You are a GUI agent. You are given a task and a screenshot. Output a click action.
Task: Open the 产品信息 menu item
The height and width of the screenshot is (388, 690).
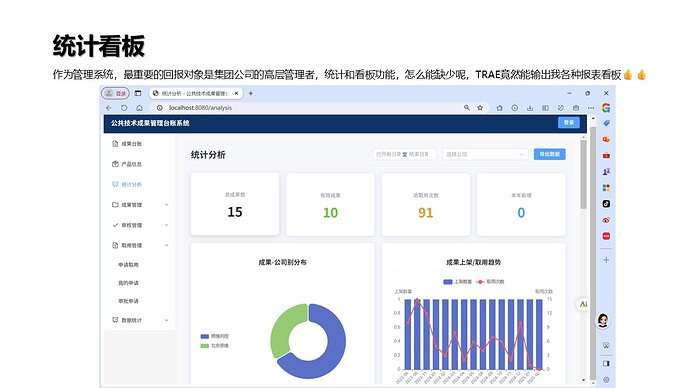tap(140, 164)
